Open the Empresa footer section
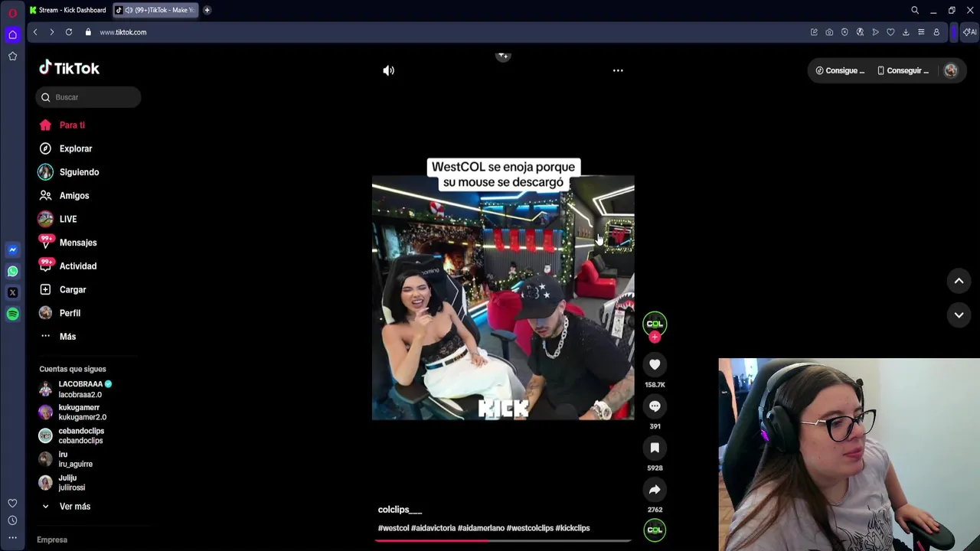The image size is (980, 551). click(52, 540)
